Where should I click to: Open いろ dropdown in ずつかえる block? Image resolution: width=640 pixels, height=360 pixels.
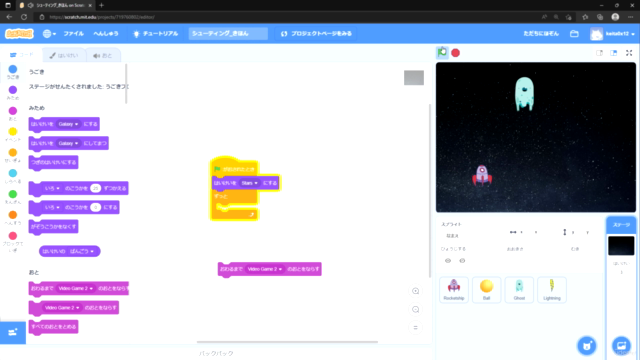click(x=52, y=188)
